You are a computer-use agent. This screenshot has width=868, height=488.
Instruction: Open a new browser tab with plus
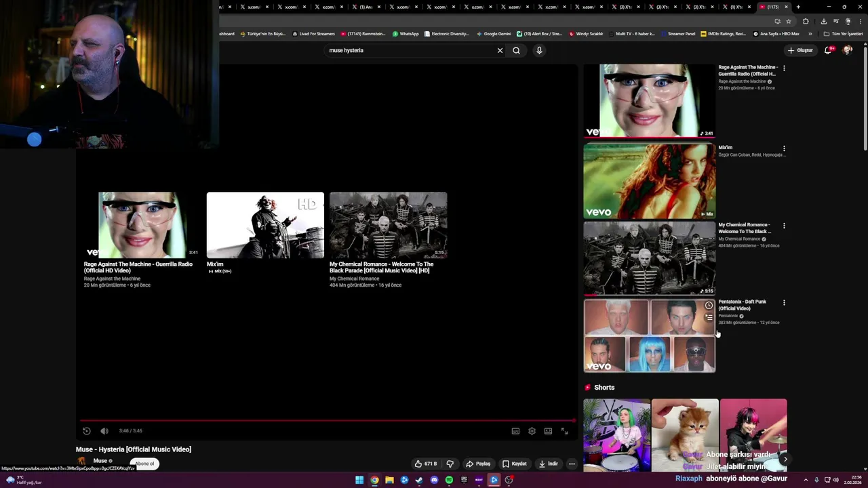[798, 7]
